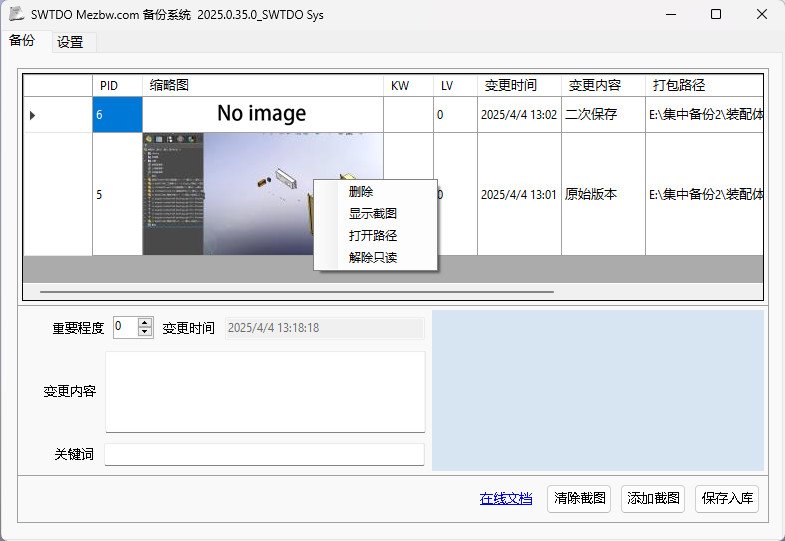Switch to the 设置 tab

click(70, 42)
